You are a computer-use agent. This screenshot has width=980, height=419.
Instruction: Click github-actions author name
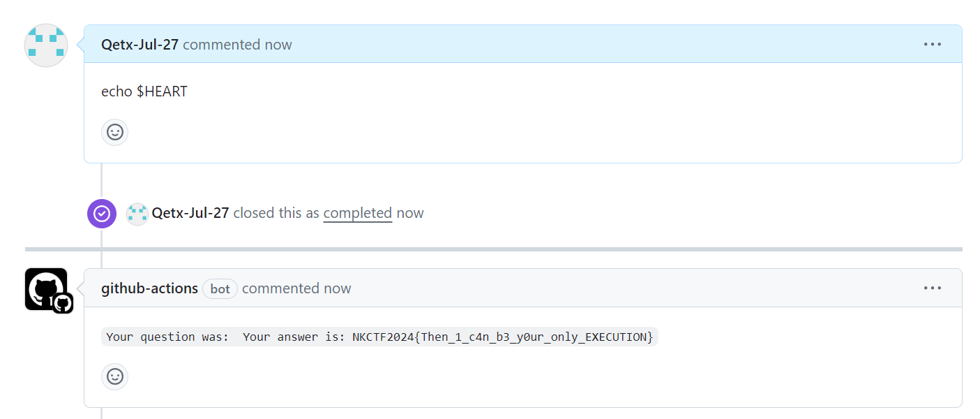(x=149, y=288)
